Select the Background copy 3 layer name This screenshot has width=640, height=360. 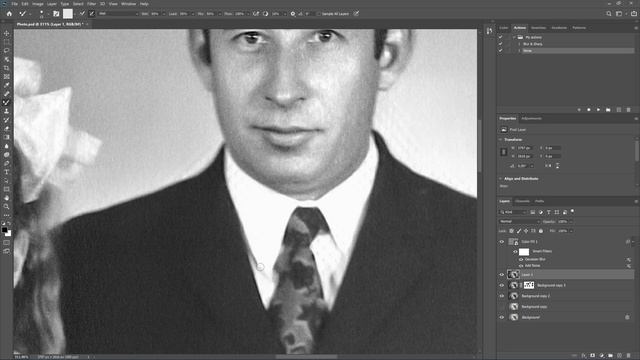(551, 285)
